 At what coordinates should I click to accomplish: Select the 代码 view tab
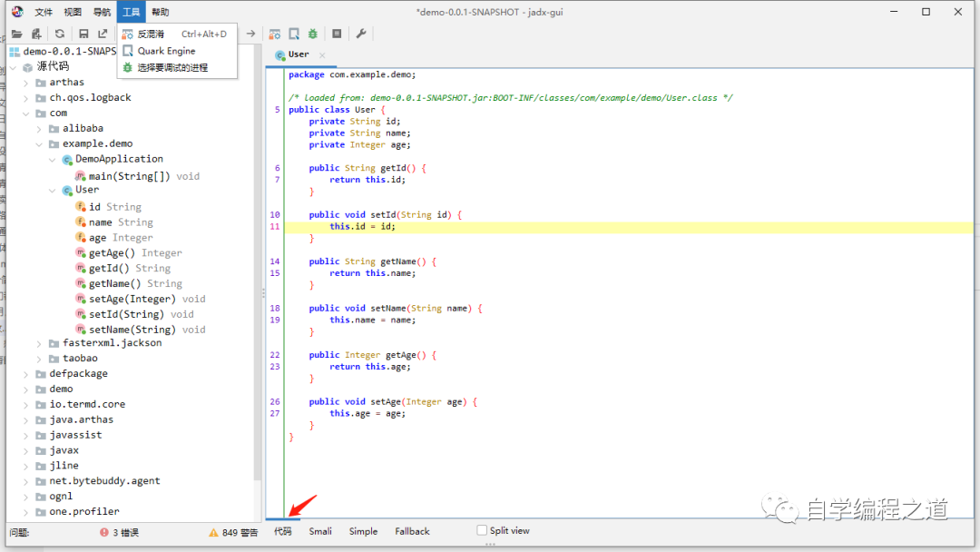(282, 531)
